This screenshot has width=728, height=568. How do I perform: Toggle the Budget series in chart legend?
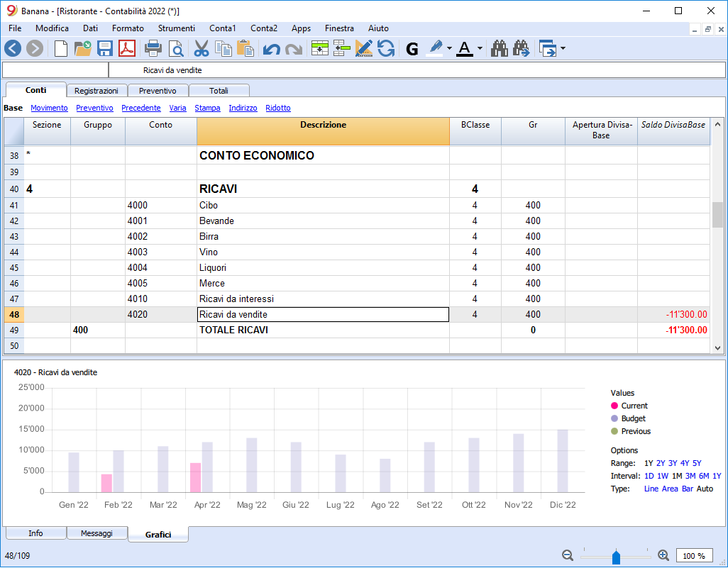[x=628, y=418]
